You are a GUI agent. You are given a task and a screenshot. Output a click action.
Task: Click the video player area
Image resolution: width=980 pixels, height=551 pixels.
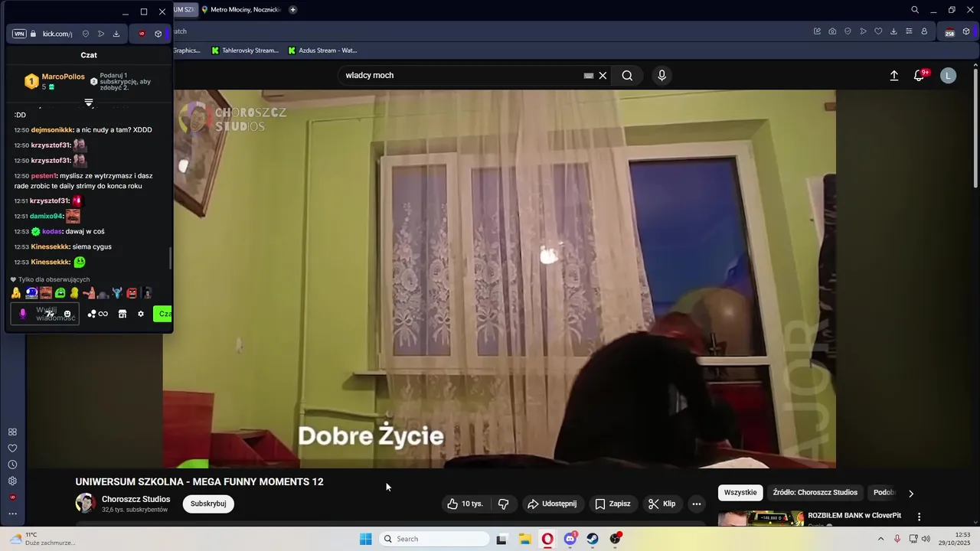point(499,279)
